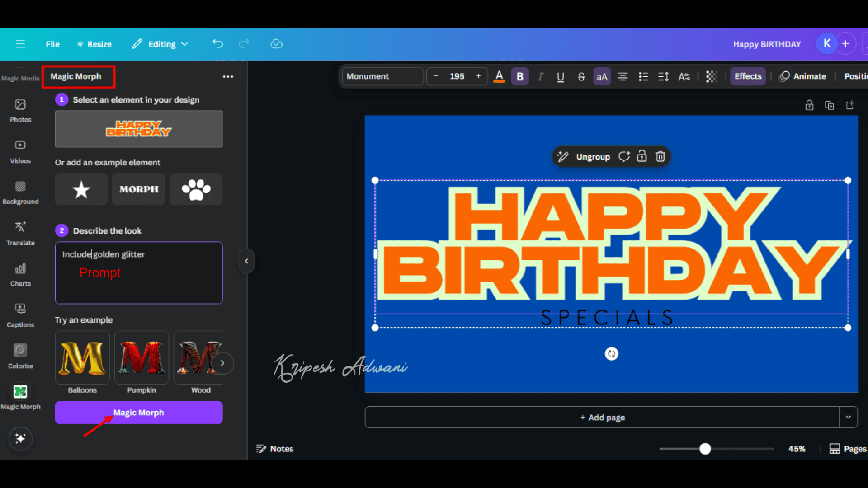Open the Monument font dropdown
The height and width of the screenshot is (488, 868).
[x=382, y=76]
